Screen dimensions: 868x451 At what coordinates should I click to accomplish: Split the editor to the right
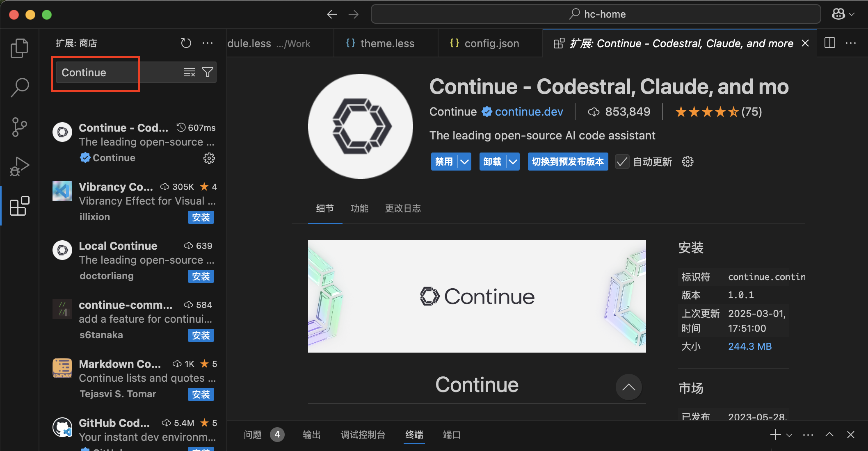[x=830, y=43]
